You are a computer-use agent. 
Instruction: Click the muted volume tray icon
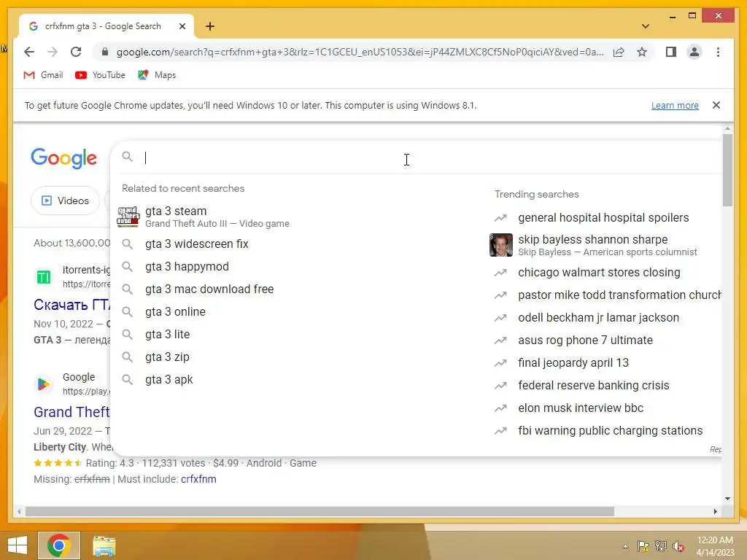click(678, 546)
